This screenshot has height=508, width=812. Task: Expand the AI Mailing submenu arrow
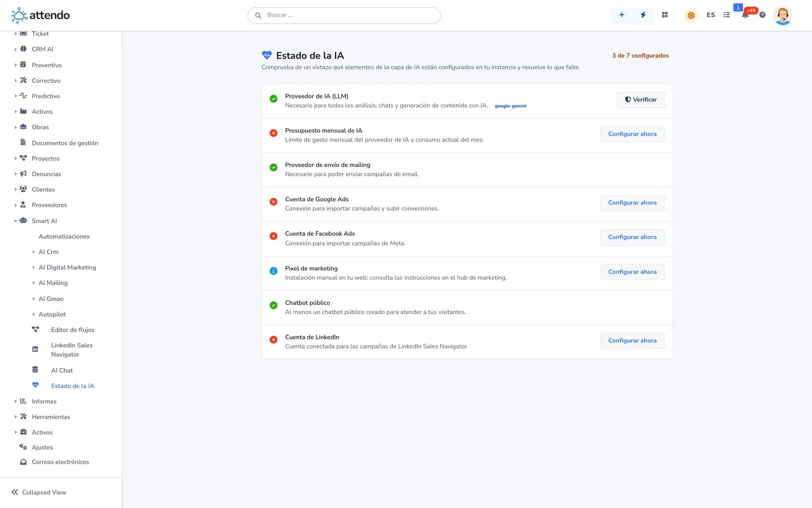pos(34,283)
